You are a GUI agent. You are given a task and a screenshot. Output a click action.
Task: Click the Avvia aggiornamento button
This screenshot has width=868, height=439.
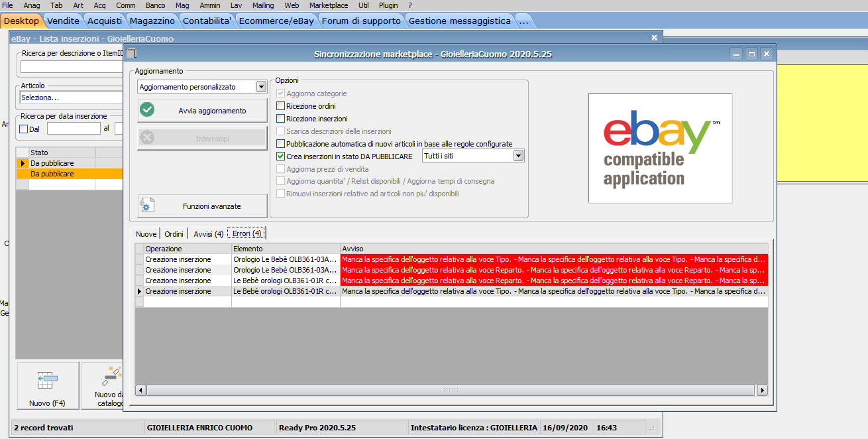[202, 110]
